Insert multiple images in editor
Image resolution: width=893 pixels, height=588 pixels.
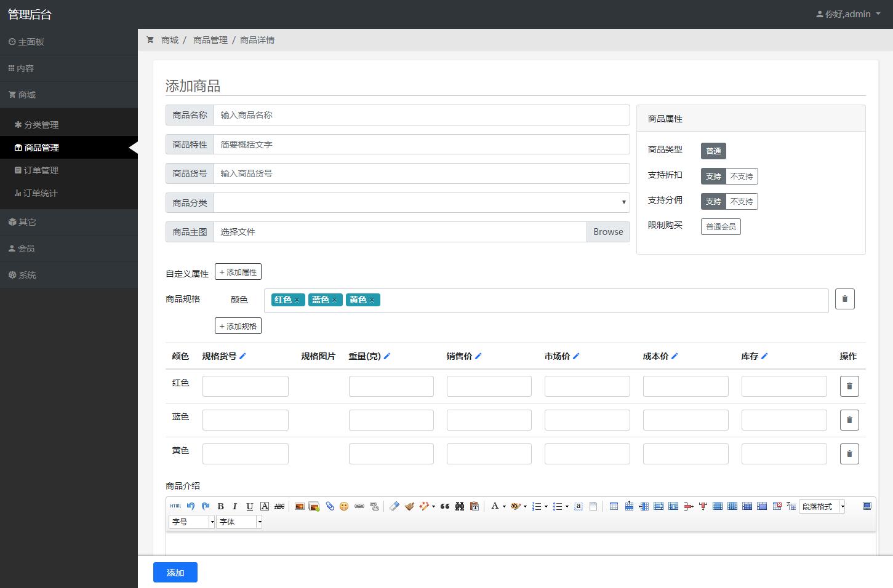click(314, 506)
